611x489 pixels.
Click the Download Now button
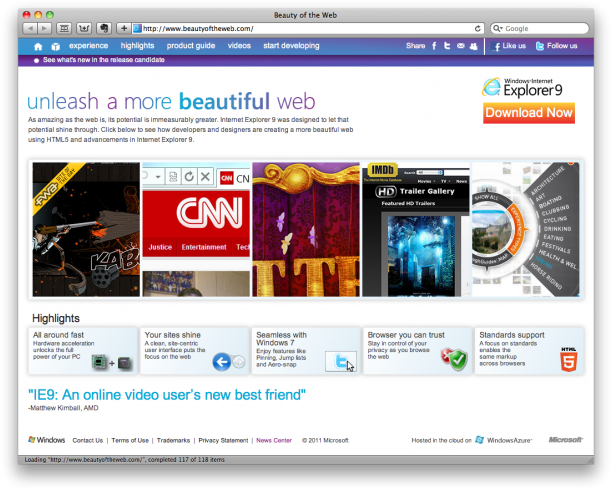[x=529, y=113]
